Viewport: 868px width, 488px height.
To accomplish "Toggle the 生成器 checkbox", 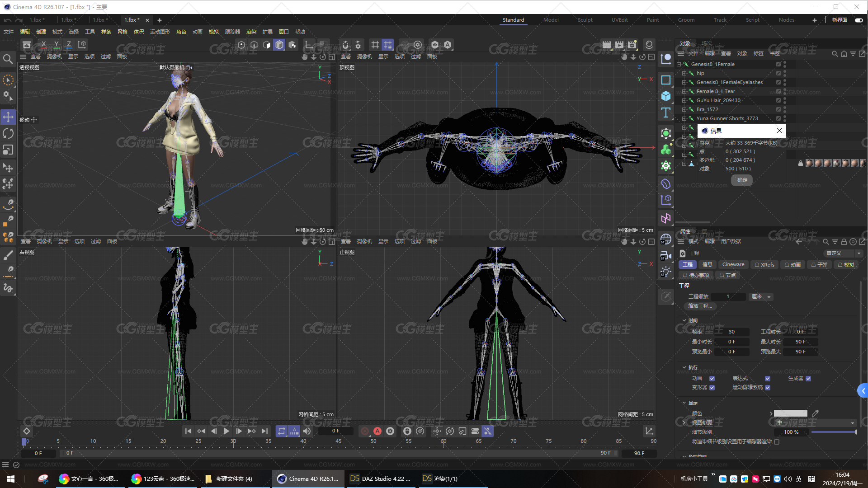I will [x=808, y=379].
